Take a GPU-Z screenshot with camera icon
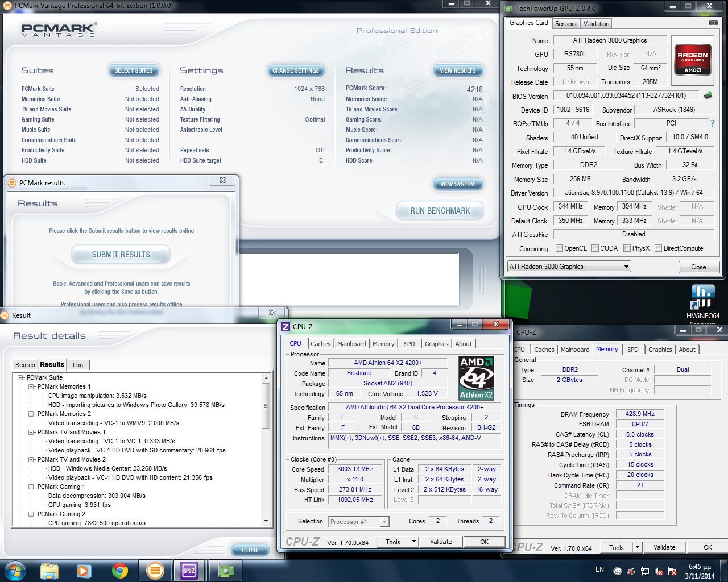 tap(713, 23)
